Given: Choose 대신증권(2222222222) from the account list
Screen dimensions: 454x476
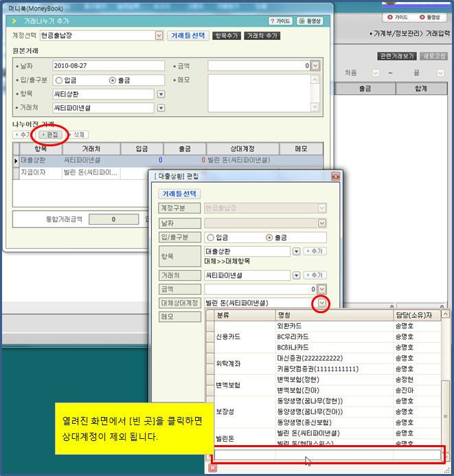Looking at the screenshot, I should 309,358.
